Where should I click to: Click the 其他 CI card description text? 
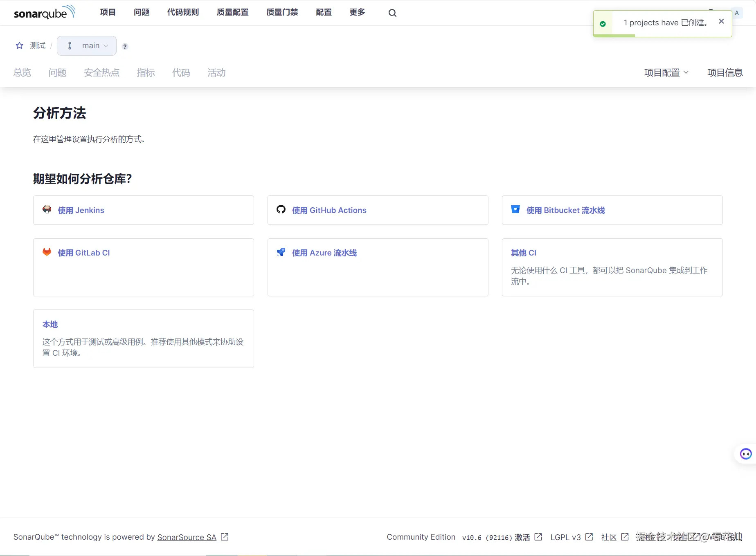tap(609, 276)
